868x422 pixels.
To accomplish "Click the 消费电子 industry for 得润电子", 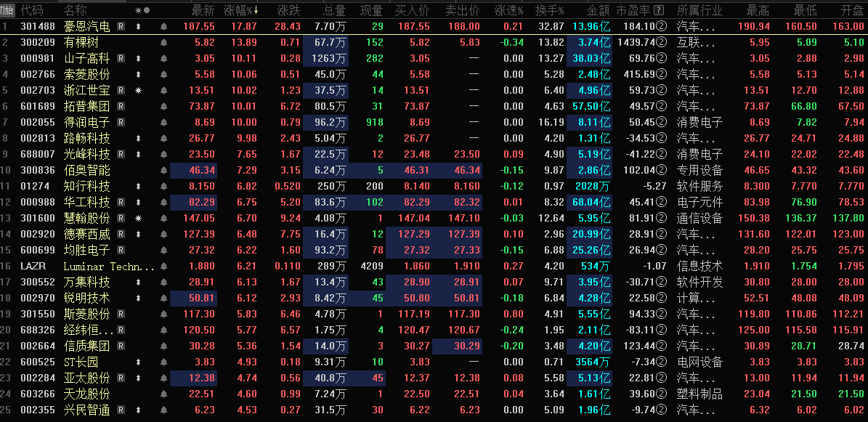I will point(699,123).
